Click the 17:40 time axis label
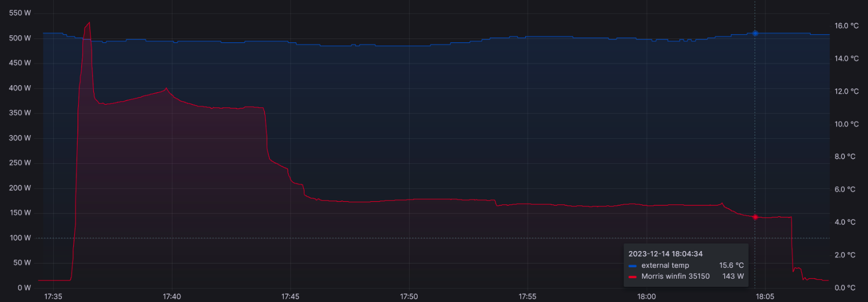The image size is (868, 302). pyautogui.click(x=172, y=297)
